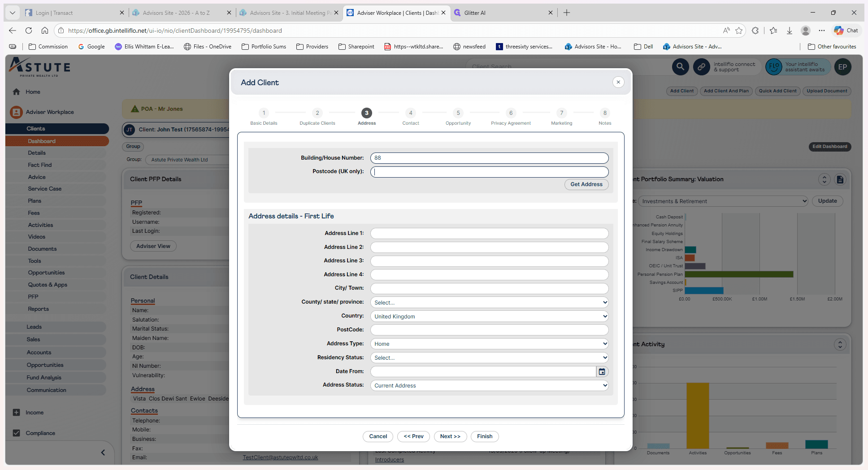Open the Commission bookmark folder
This screenshot has height=470, width=868.
pyautogui.click(x=48, y=47)
